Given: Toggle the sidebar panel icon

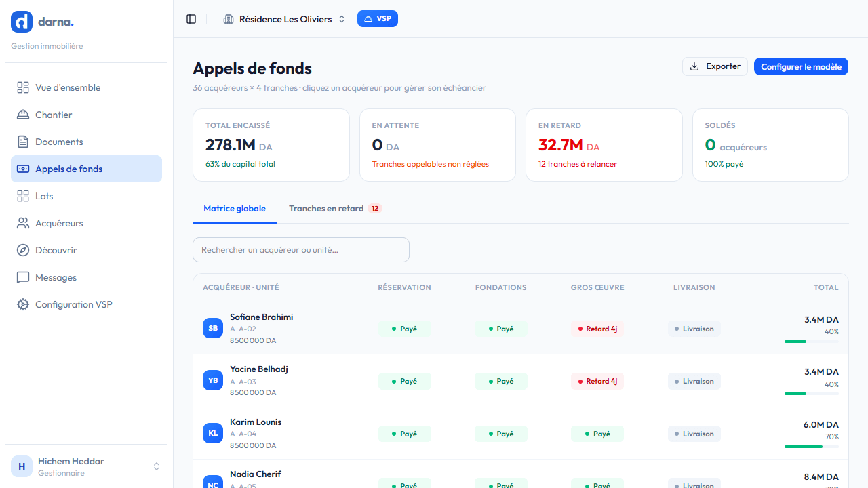Looking at the screenshot, I should click(191, 19).
